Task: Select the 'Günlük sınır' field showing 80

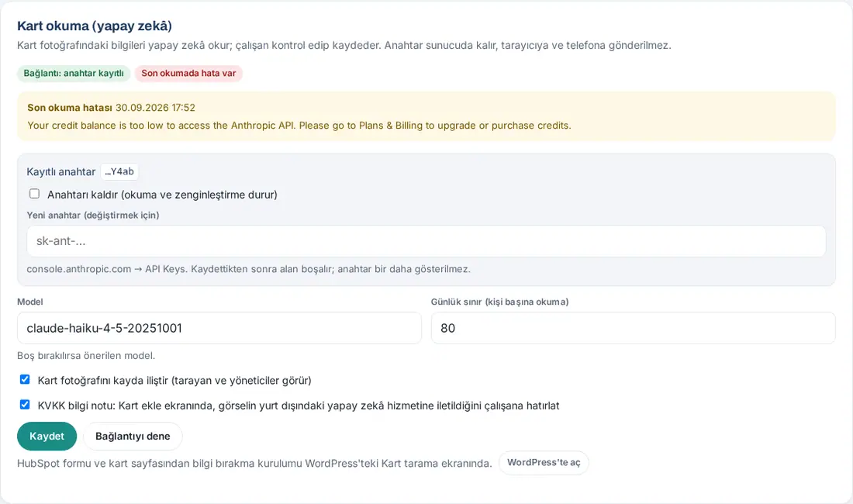Action: [634, 328]
